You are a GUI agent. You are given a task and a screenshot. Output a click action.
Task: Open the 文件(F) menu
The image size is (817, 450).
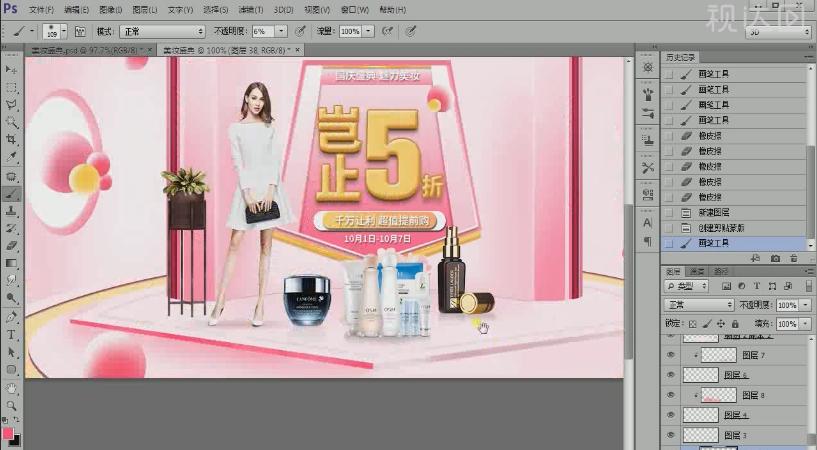point(42,10)
